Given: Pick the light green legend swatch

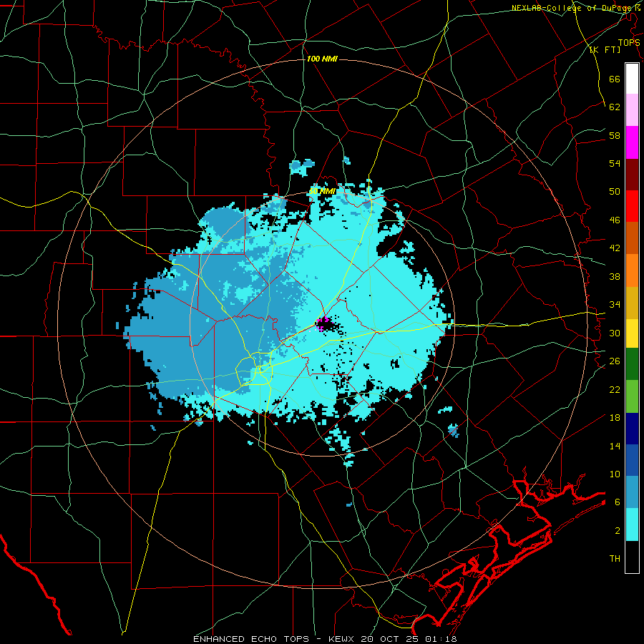Looking at the screenshot, I should (x=632, y=396).
